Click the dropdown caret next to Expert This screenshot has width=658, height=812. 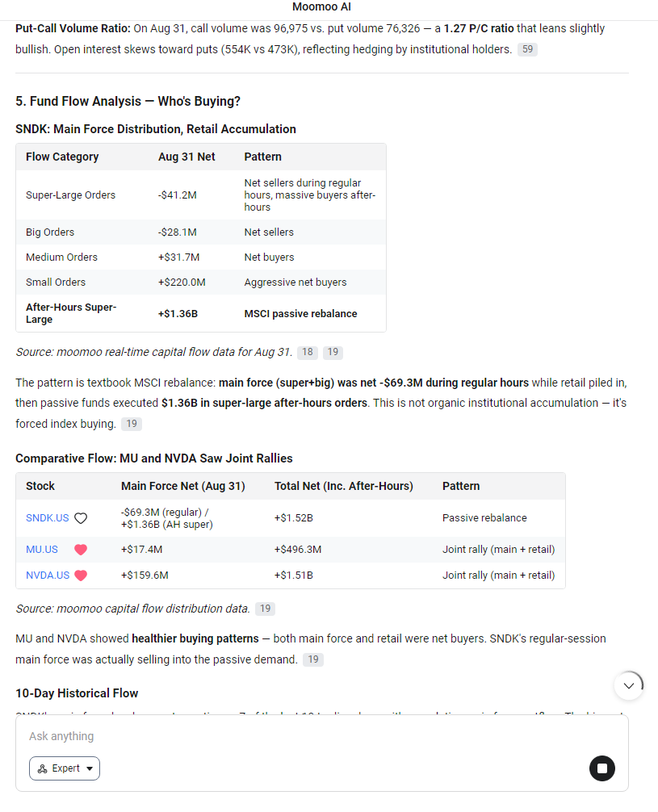pos(90,768)
